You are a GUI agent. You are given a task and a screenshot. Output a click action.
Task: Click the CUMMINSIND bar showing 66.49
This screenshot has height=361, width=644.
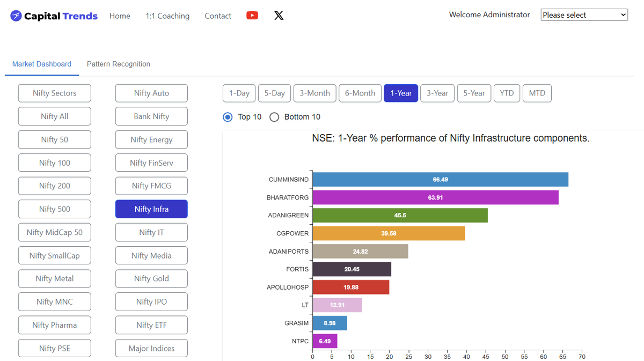tap(441, 180)
